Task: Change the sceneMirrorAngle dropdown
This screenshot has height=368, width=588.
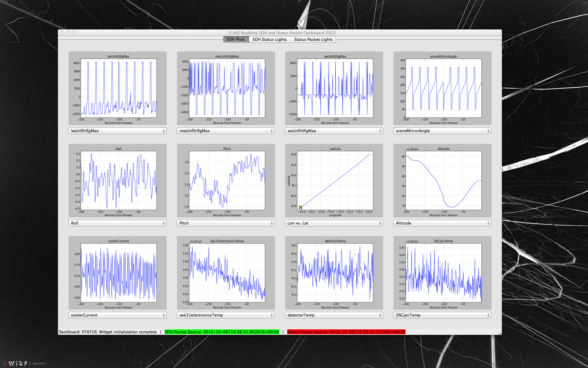Action: coord(442,131)
